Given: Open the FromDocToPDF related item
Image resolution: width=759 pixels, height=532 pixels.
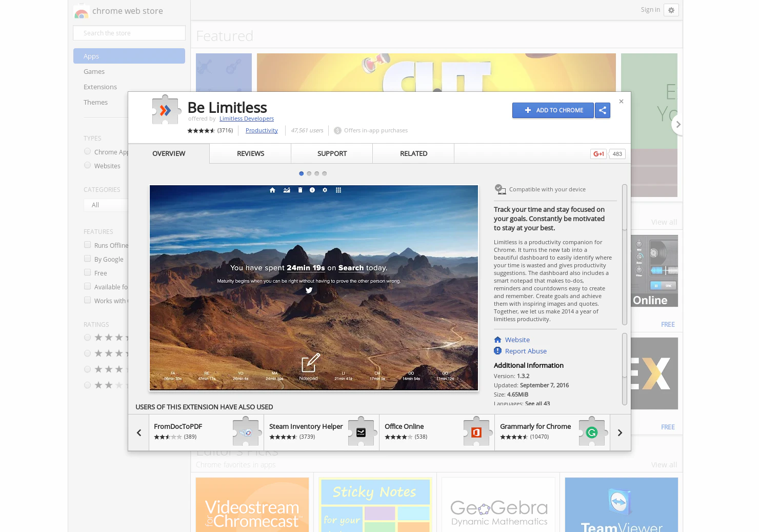Looking at the screenshot, I should click(x=206, y=432).
